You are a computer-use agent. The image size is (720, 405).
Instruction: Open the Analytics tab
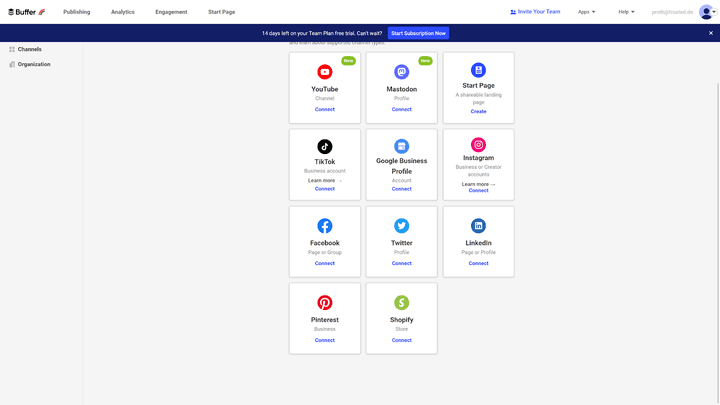coord(123,12)
